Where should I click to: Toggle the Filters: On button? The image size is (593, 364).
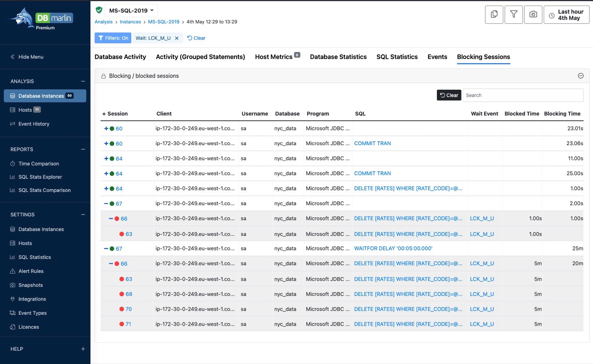113,38
